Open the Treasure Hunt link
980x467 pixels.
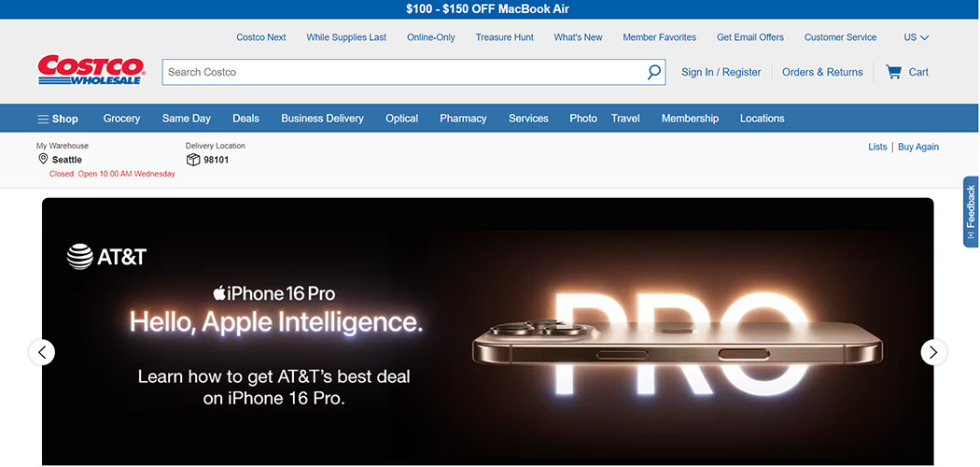point(504,37)
